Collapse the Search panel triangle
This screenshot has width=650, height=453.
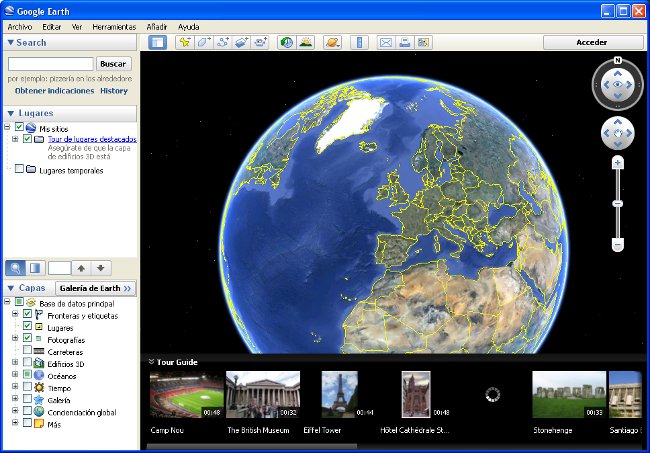pyautogui.click(x=11, y=42)
